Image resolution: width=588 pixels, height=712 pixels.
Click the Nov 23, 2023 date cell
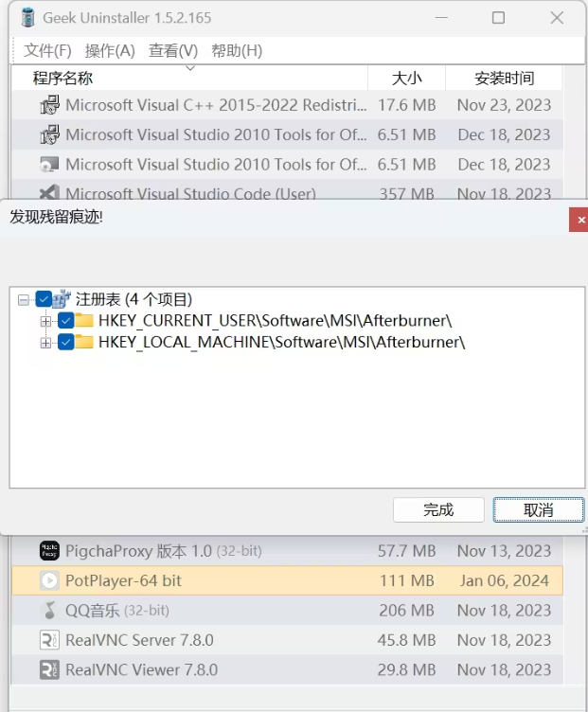point(504,105)
